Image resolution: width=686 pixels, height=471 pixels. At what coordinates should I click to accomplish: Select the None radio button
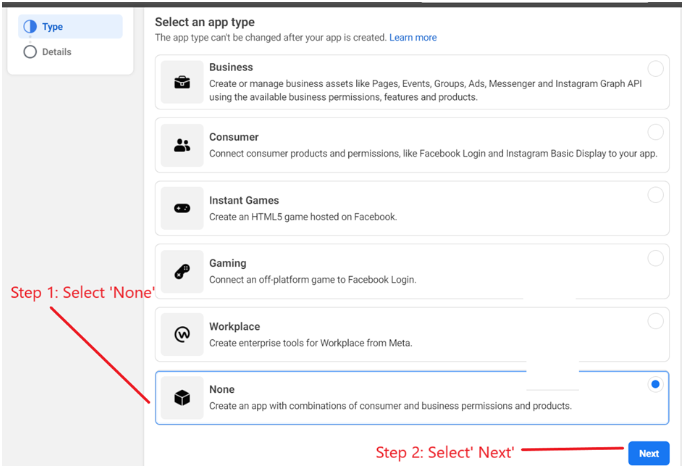coord(655,384)
